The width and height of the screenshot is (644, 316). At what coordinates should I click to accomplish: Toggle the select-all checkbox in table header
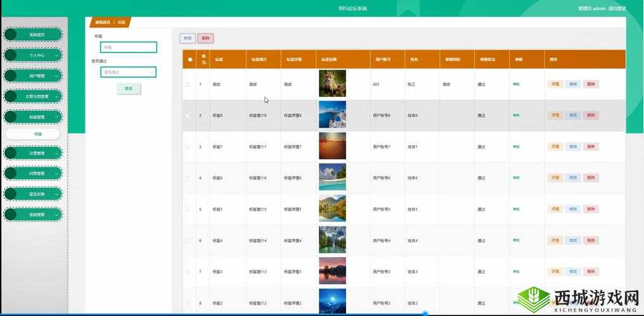(190, 59)
